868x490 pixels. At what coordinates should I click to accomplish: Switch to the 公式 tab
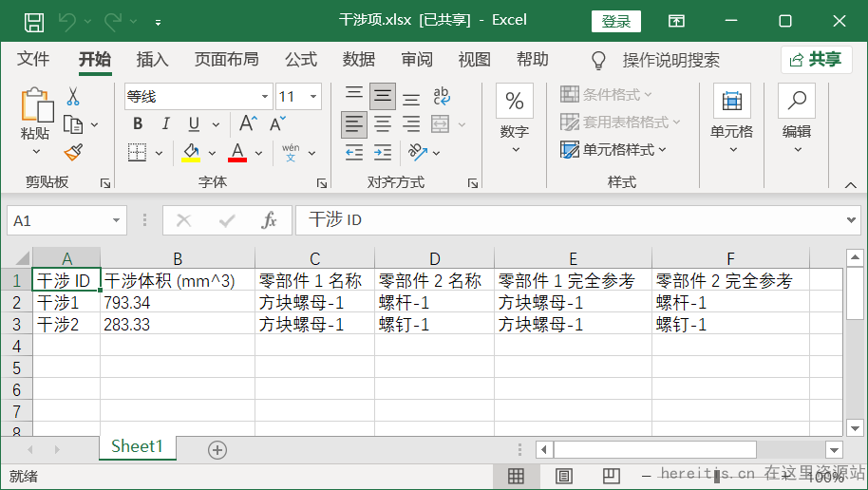point(301,59)
